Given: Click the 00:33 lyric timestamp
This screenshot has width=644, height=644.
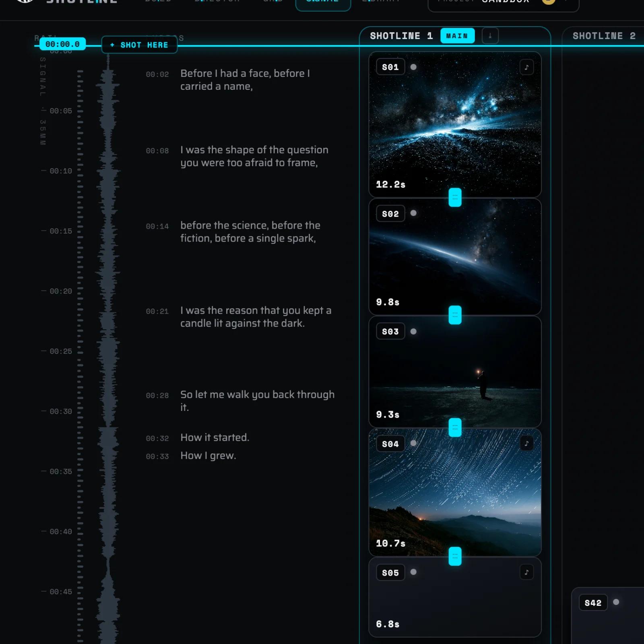Looking at the screenshot, I should pyautogui.click(x=157, y=456).
